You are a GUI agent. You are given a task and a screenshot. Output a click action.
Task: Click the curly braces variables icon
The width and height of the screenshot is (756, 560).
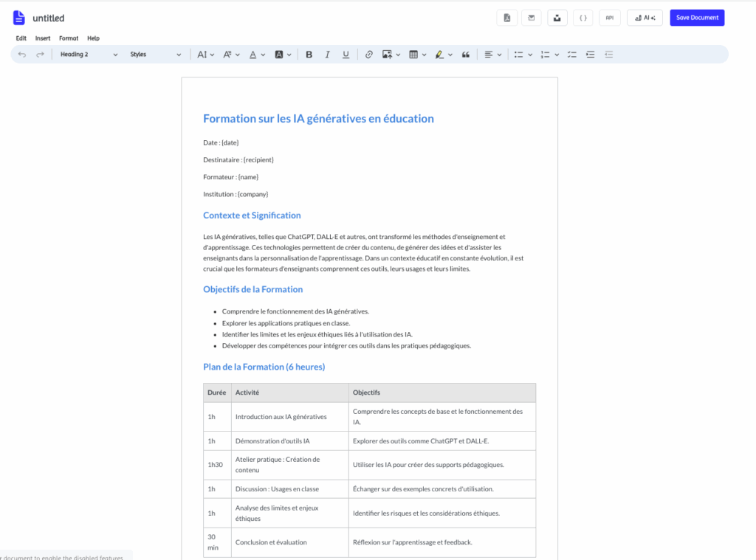click(583, 18)
